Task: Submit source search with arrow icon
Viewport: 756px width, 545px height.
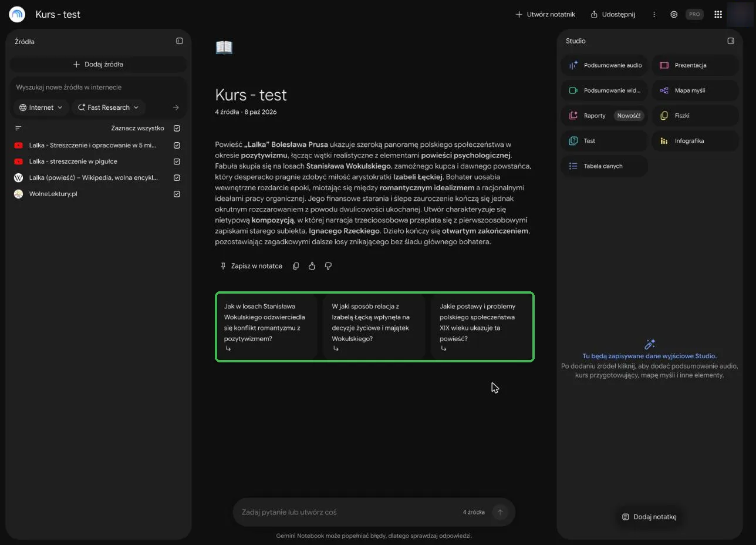Action: coord(176,107)
